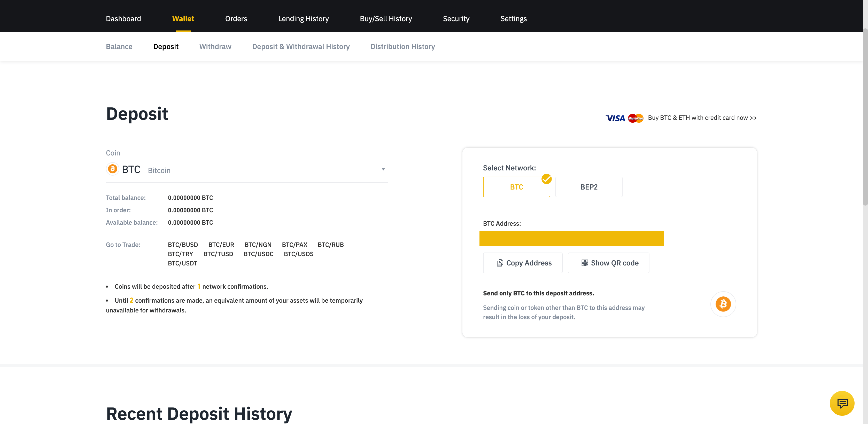Screen dimensions: 868x424
Task: Click the Bitcoin logo next to BTC coin
Action: click(113, 169)
